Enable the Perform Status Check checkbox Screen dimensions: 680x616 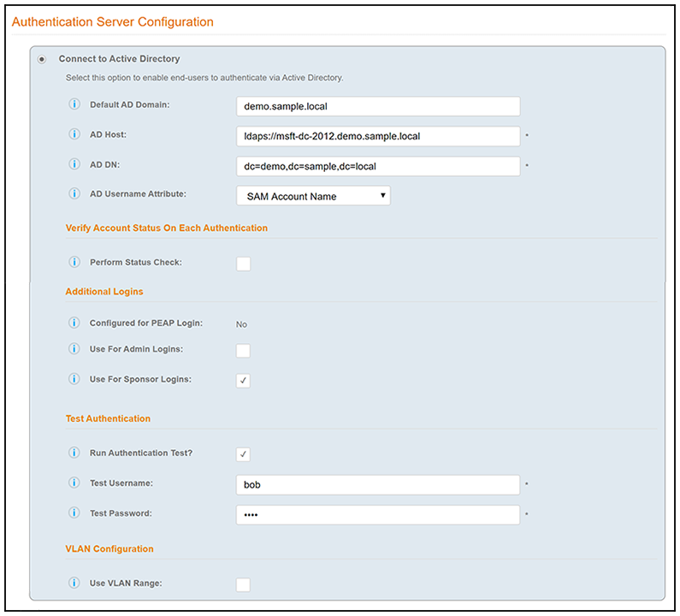243,264
